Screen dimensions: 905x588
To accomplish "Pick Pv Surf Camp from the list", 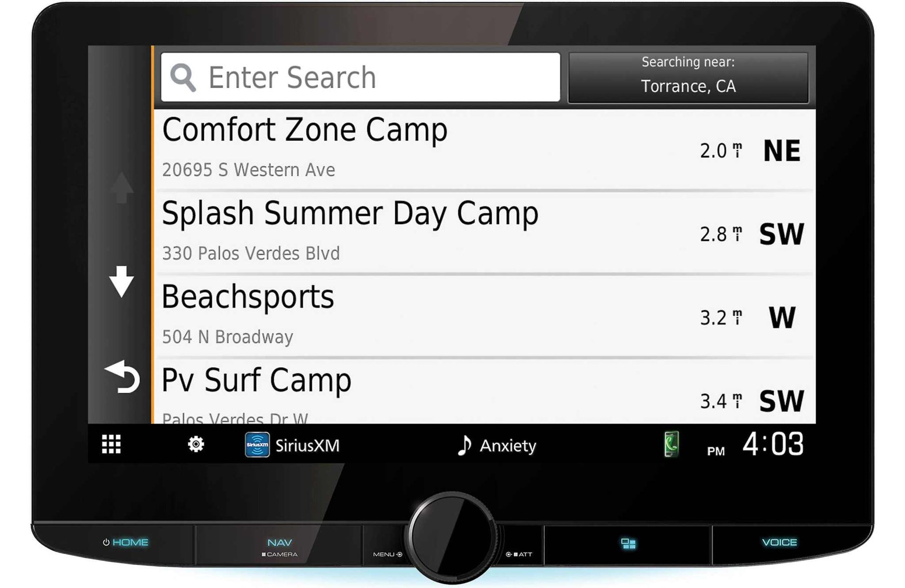I will pyautogui.click(x=484, y=391).
